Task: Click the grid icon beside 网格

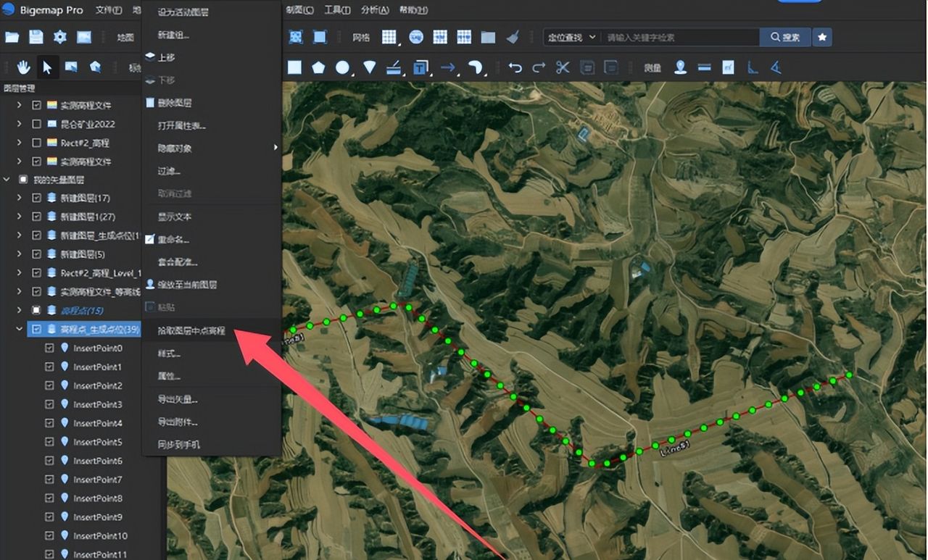Action: (x=389, y=37)
